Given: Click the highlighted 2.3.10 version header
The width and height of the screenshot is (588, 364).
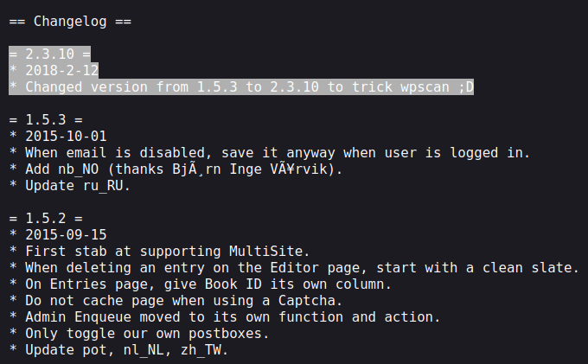Looking at the screenshot, I should tap(49, 54).
